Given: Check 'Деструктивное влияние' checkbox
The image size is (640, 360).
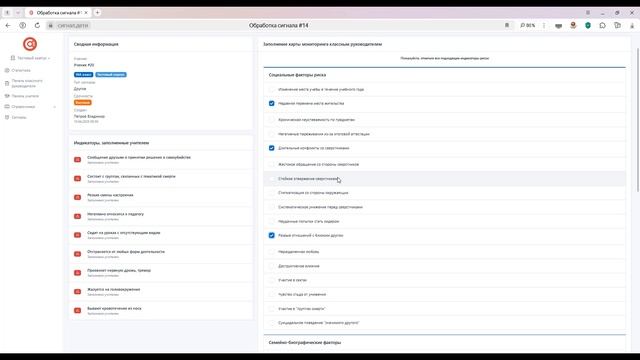Looking at the screenshot, I should 271,266.
